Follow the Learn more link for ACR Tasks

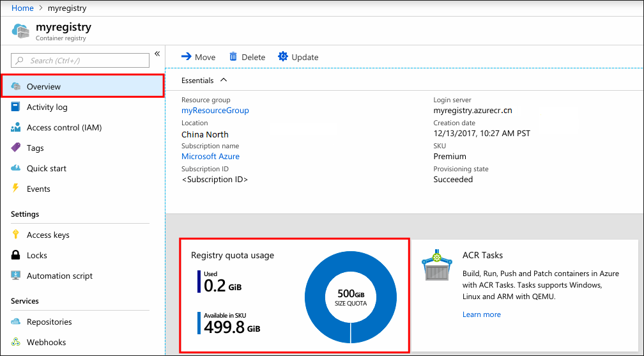coord(482,314)
